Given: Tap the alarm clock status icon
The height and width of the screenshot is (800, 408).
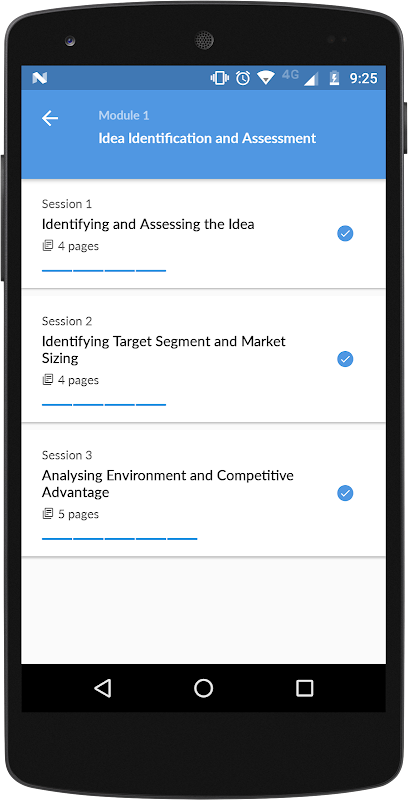Looking at the screenshot, I should coord(243,78).
